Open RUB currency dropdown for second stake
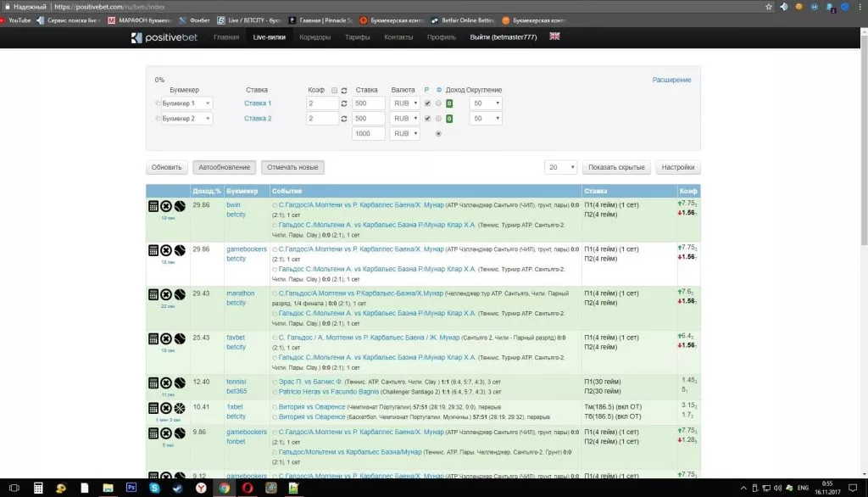Viewport: 868px width, 497px height. pyautogui.click(x=404, y=119)
